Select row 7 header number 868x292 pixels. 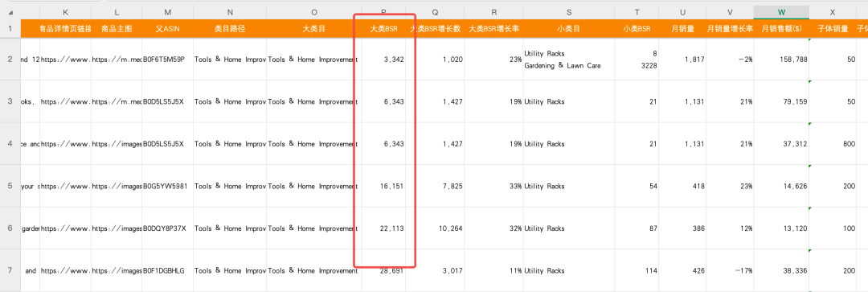coord(10,270)
